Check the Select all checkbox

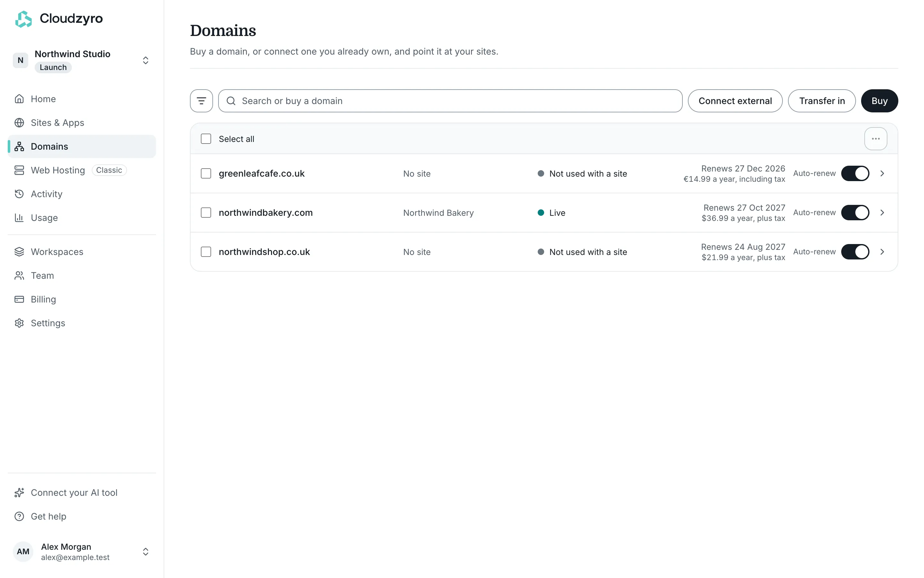pos(206,139)
